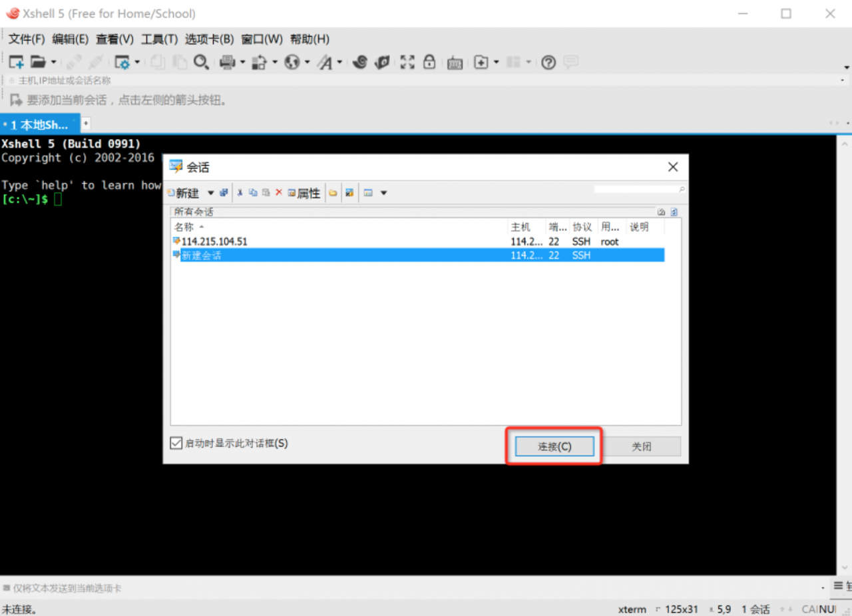The width and height of the screenshot is (852, 616).
Task: Click the 说明 column header
Action: point(645,227)
